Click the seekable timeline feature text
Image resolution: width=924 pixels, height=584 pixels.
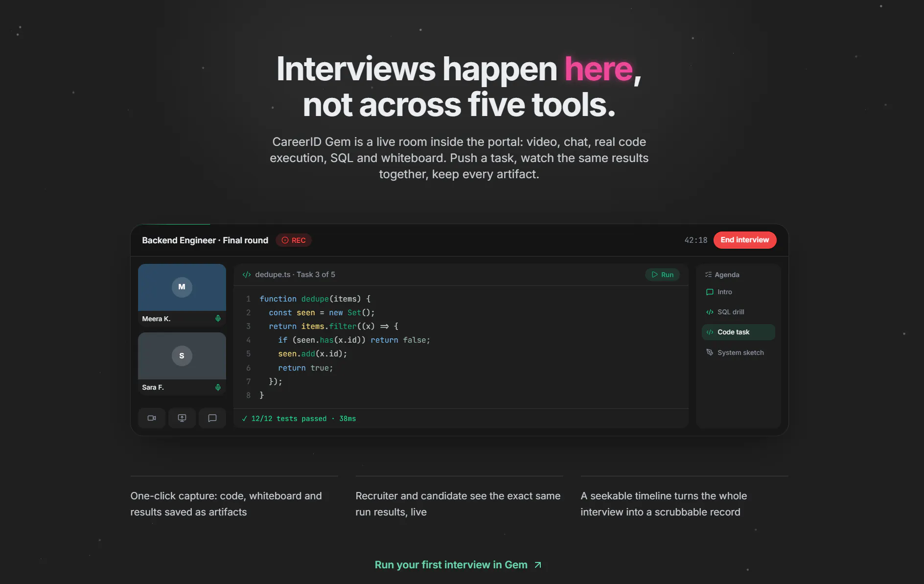click(664, 504)
